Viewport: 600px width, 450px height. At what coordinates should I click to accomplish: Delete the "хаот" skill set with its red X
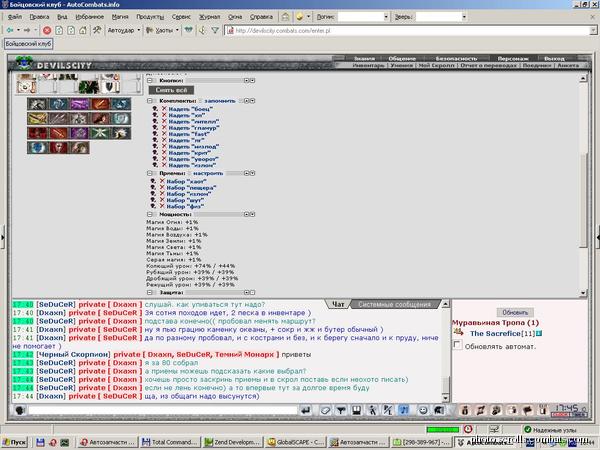pyautogui.click(x=162, y=181)
